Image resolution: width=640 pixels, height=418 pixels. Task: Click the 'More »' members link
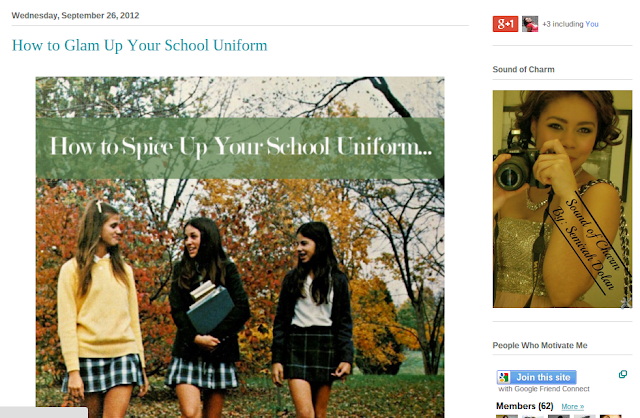pos(573,407)
